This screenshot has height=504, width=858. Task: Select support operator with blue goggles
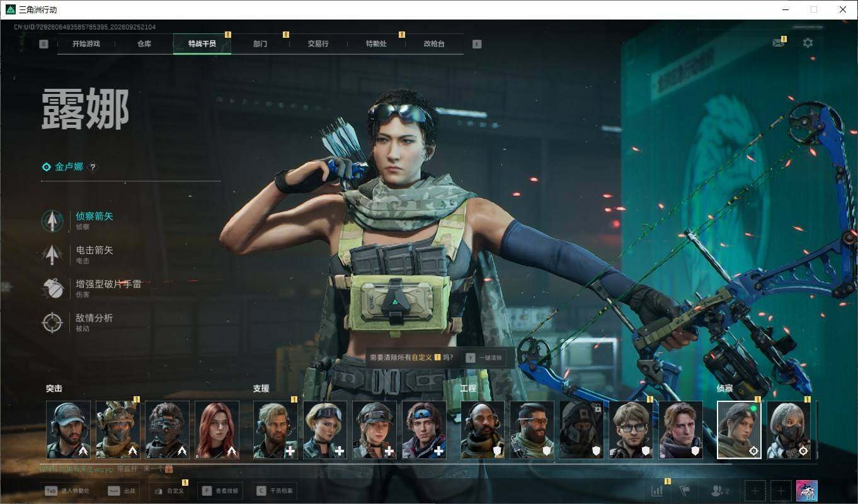pos(424,430)
